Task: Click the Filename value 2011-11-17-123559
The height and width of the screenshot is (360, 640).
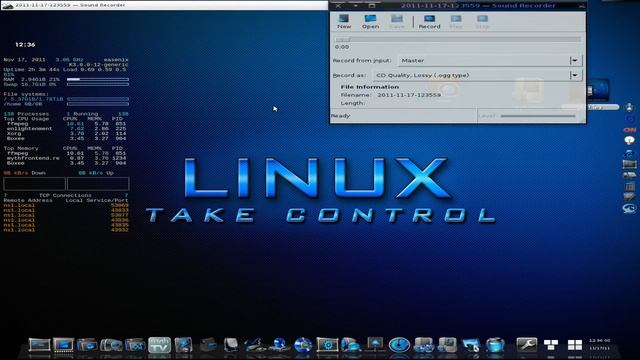Action: pos(409,95)
